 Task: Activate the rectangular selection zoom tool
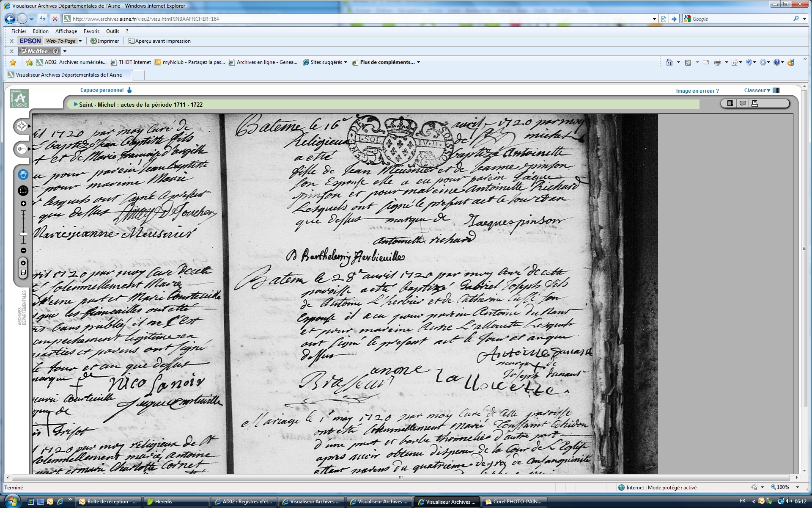(23, 190)
